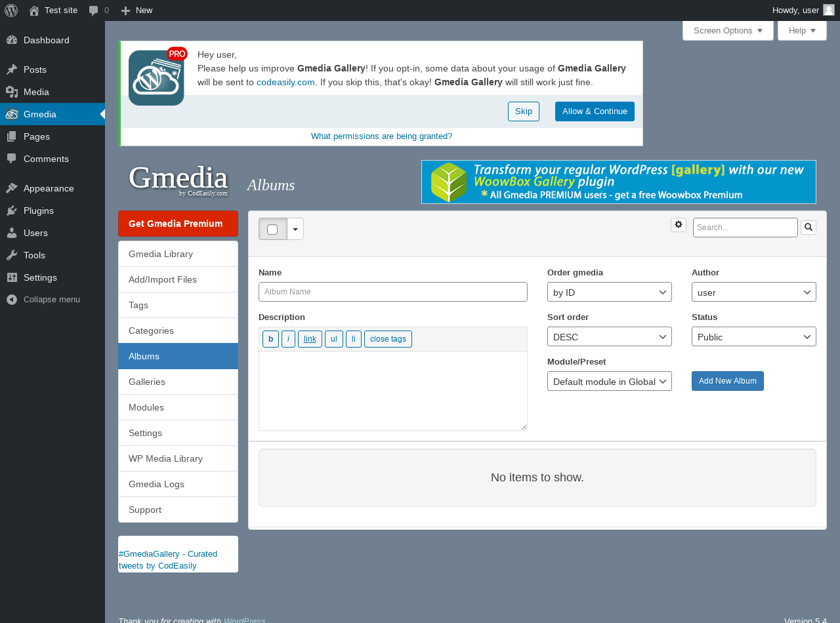This screenshot has width=840, height=623.
Task: Click Add New Album button
Action: [x=728, y=381]
